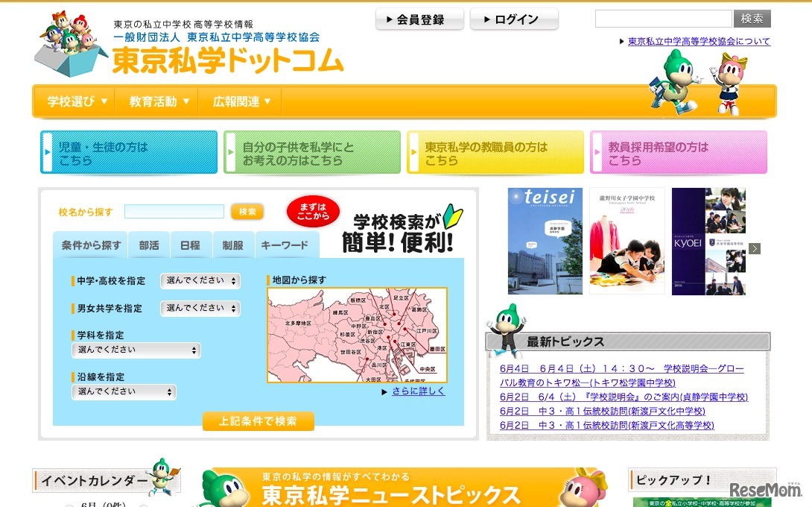Open the 沿線を指定 select box
The image size is (812, 507).
pyautogui.click(x=124, y=391)
